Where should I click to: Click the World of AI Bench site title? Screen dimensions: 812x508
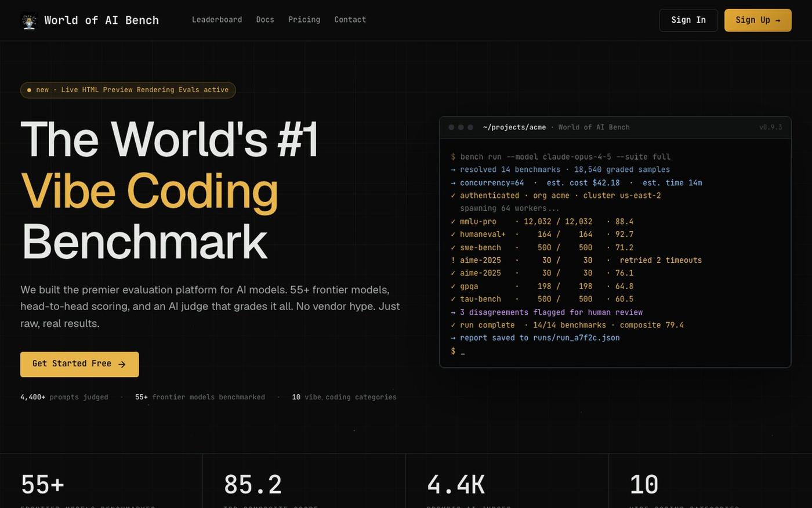pyautogui.click(x=101, y=20)
